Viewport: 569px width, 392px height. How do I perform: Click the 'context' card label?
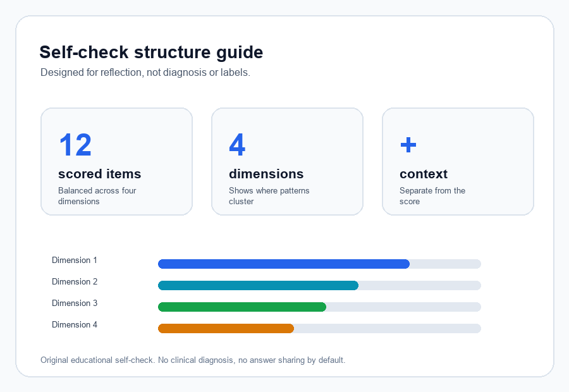(424, 175)
